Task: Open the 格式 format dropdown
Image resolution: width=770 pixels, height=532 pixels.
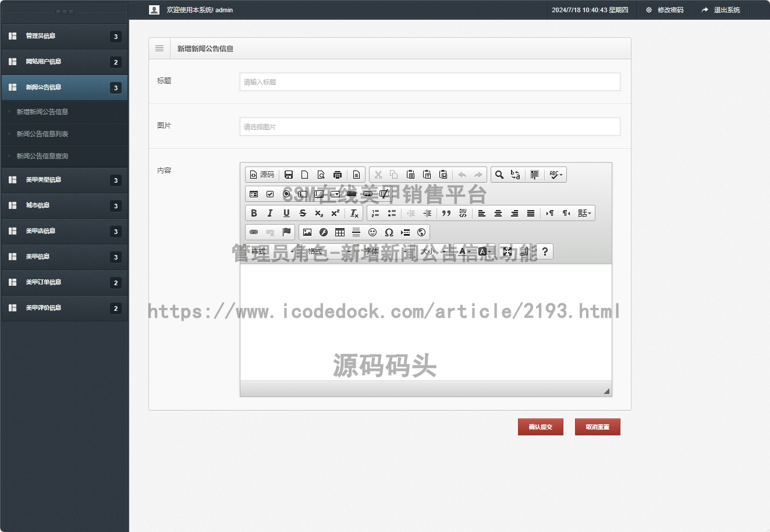Action: coord(329,251)
